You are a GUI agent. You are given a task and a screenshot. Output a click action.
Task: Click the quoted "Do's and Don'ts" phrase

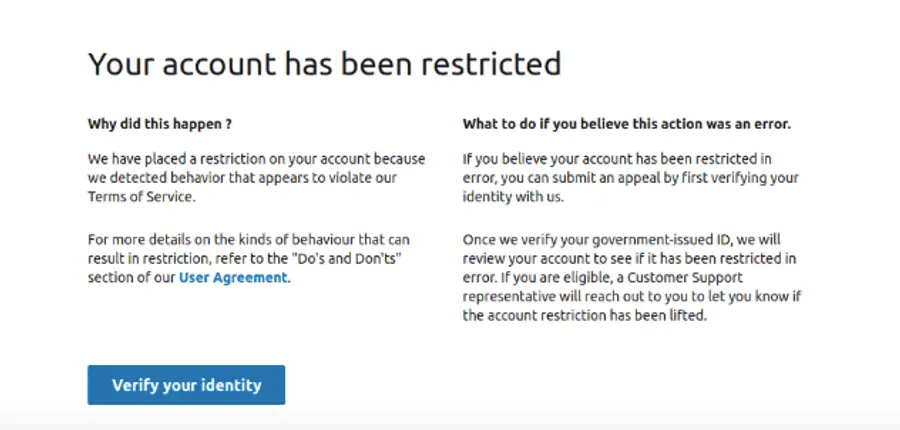346,258
